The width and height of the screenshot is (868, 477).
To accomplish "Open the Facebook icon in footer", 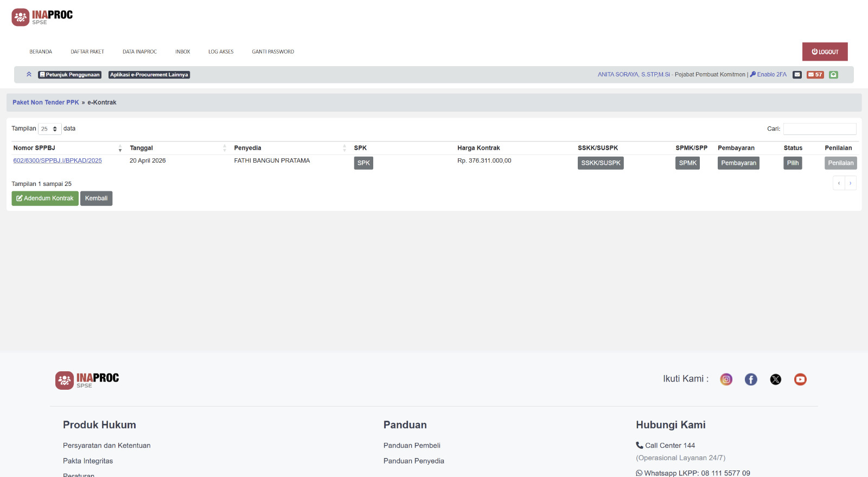I will pyautogui.click(x=751, y=379).
